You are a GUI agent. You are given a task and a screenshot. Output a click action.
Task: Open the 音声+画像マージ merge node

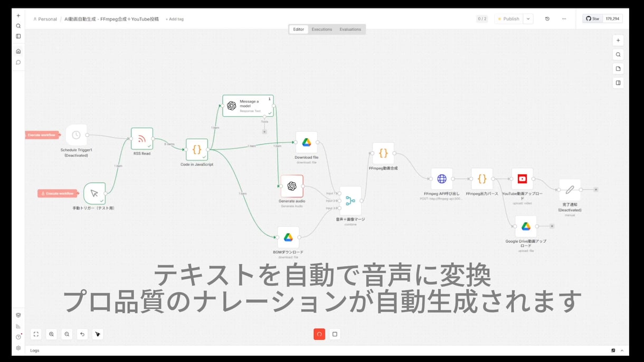click(351, 201)
